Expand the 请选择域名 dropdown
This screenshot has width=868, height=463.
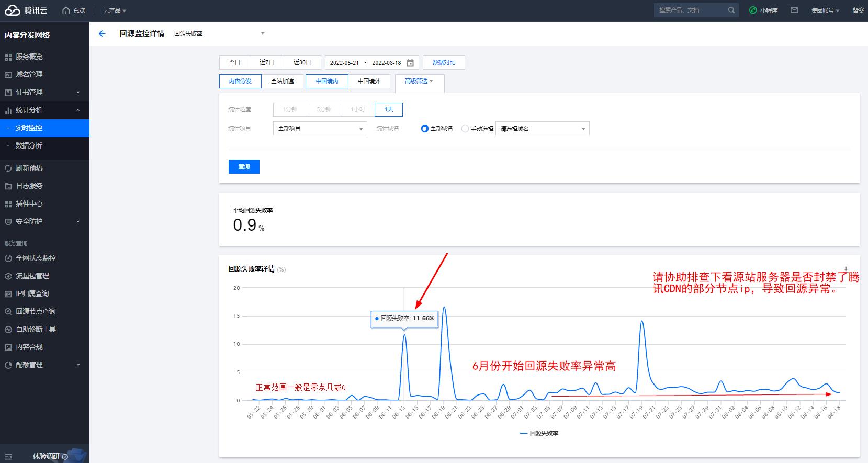[542, 129]
